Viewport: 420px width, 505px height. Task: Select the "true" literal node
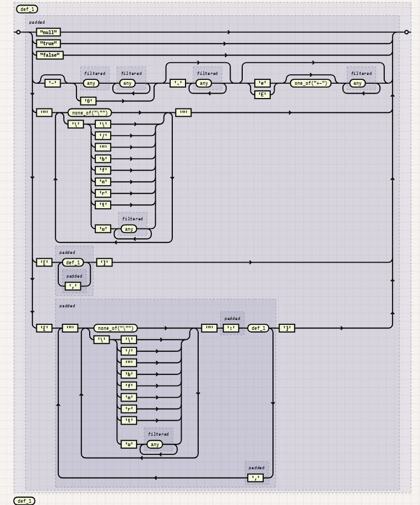[48, 44]
